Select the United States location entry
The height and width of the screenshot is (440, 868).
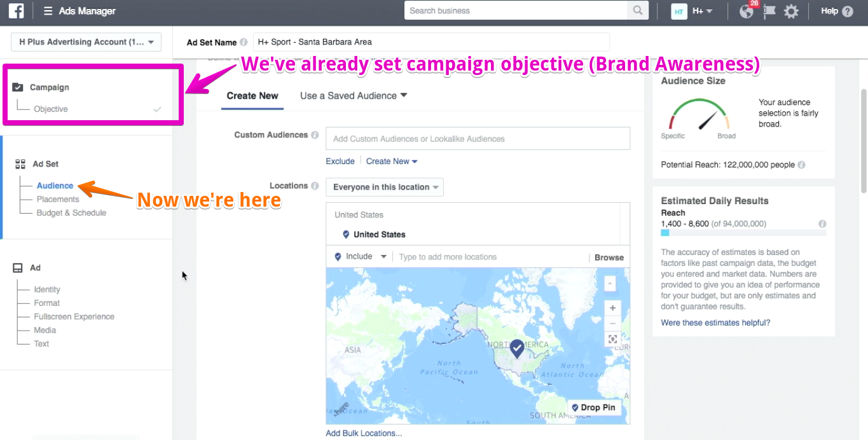tap(379, 235)
